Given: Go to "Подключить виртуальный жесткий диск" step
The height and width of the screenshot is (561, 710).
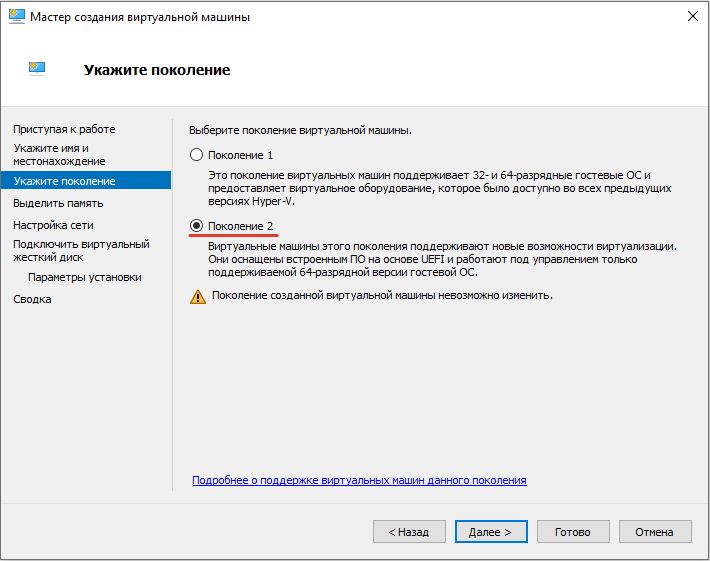Looking at the screenshot, I should 80,250.
